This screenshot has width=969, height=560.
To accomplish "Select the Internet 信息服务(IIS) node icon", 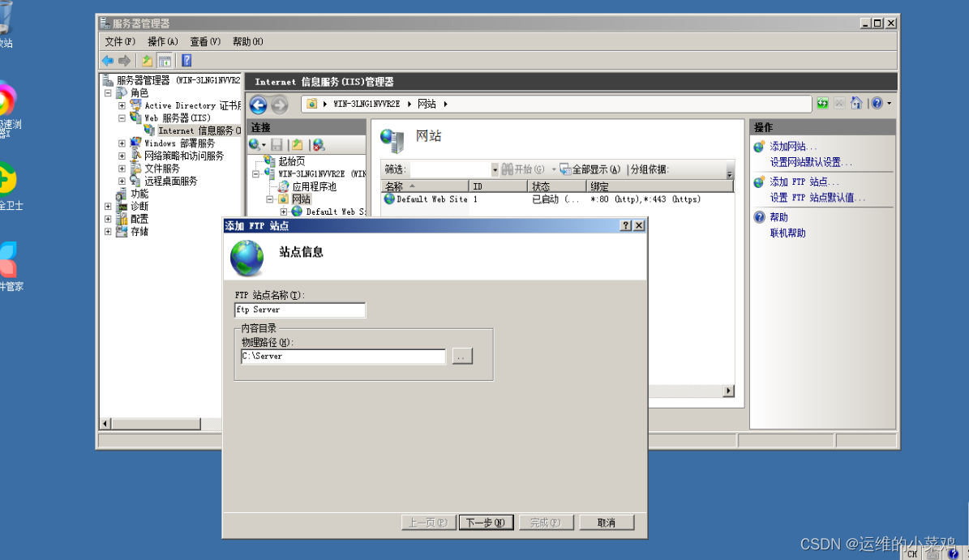I will pyautogui.click(x=151, y=130).
